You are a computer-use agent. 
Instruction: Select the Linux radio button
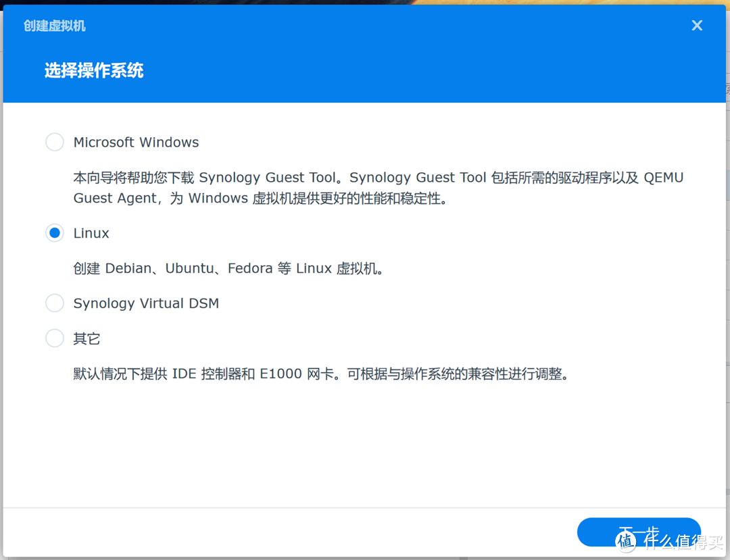coord(54,232)
